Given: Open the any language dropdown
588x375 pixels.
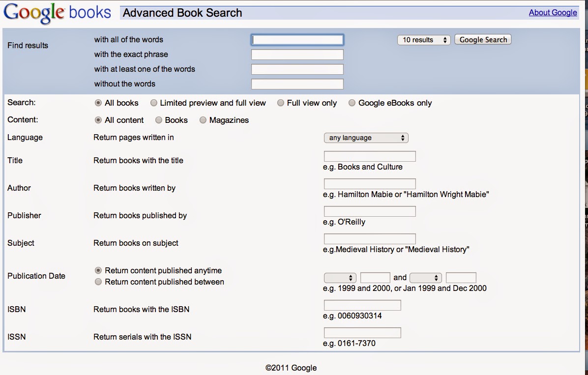Looking at the screenshot, I should pos(366,138).
